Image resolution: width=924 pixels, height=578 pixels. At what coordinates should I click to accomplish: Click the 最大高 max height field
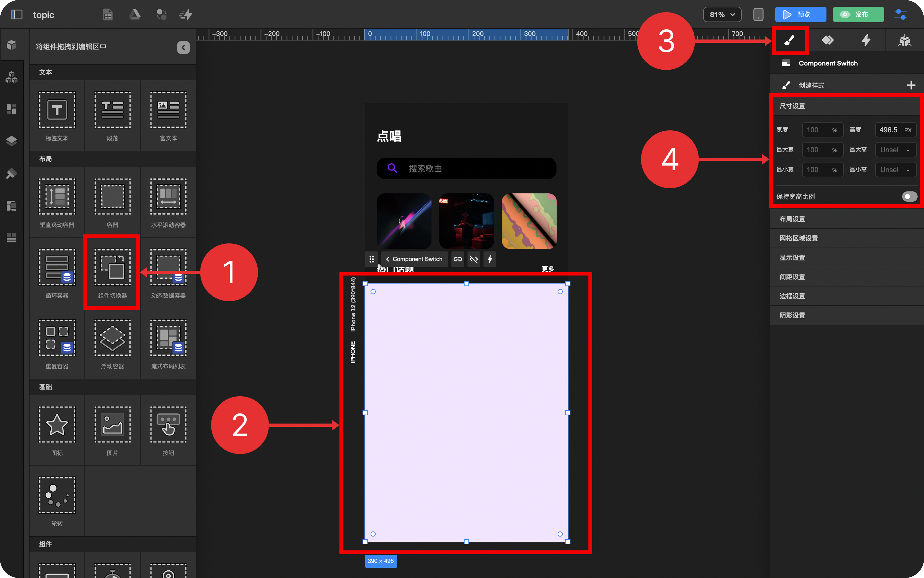tap(895, 150)
